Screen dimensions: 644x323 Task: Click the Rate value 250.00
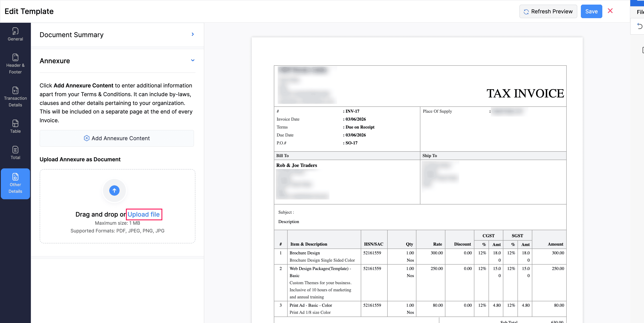[x=436, y=269]
